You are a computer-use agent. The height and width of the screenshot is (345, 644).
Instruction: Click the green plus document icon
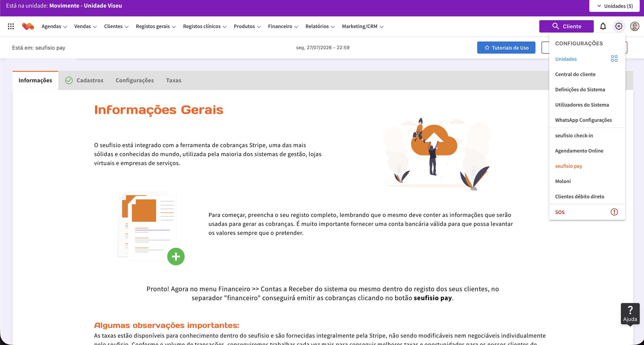pyautogui.click(x=176, y=256)
